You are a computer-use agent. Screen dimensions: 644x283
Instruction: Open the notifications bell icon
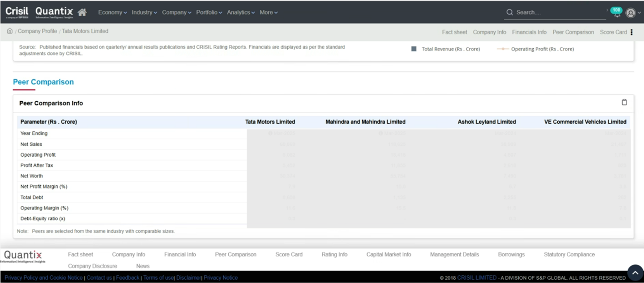tap(616, 14)
